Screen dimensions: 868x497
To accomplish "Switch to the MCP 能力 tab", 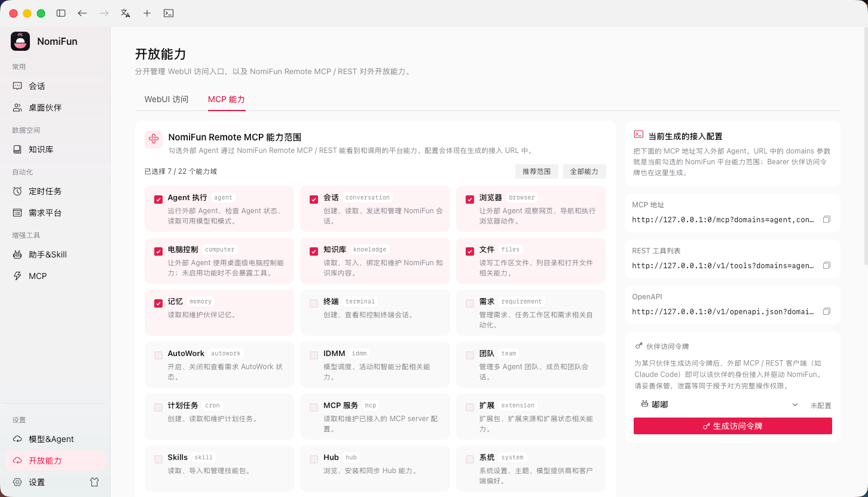I will click(227, 99).
